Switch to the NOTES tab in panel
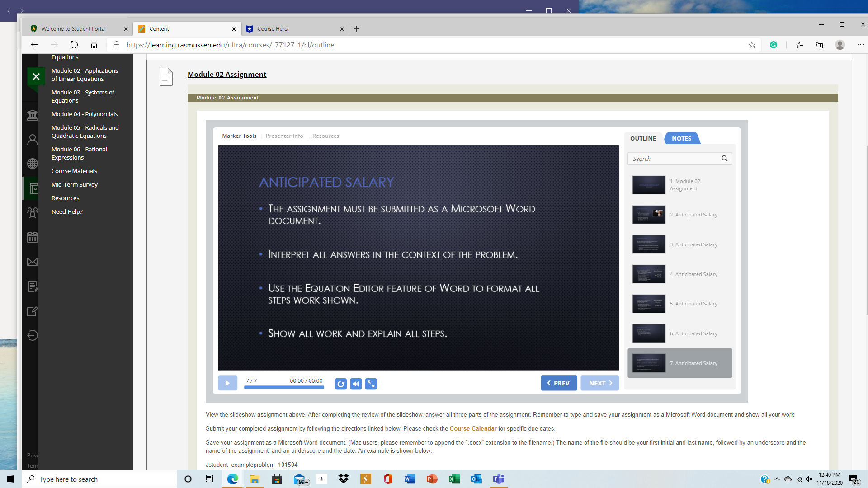The width and height of the screenshot is (868, 488). click(681, 138)
